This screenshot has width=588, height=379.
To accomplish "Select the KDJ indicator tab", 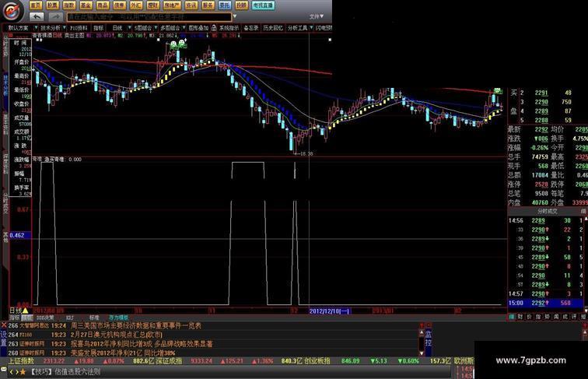I will pos(70,318).
